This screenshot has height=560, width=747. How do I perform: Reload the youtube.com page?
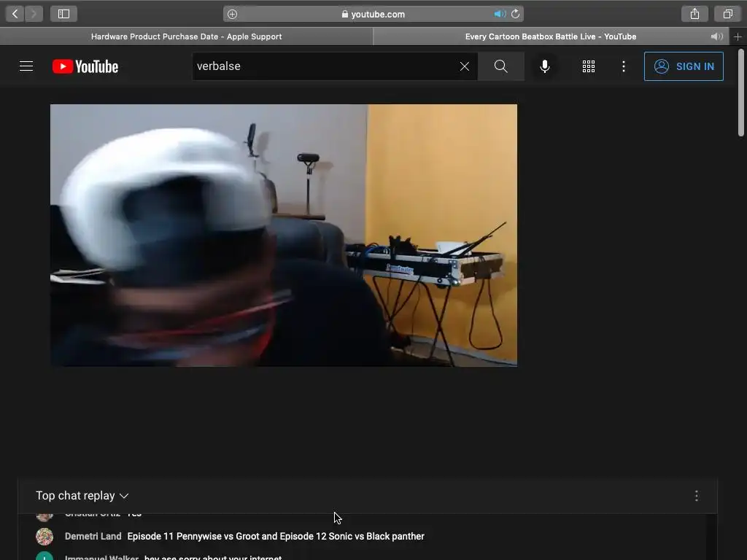[516, 14]
